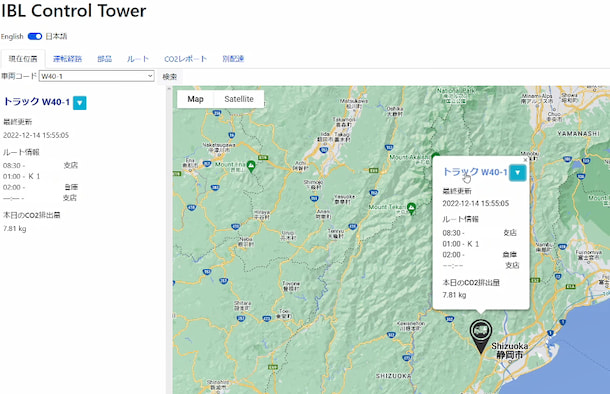The image size is (610, 394).
Task: Open the 部品 tab
Action: click(x=104, y=59)
